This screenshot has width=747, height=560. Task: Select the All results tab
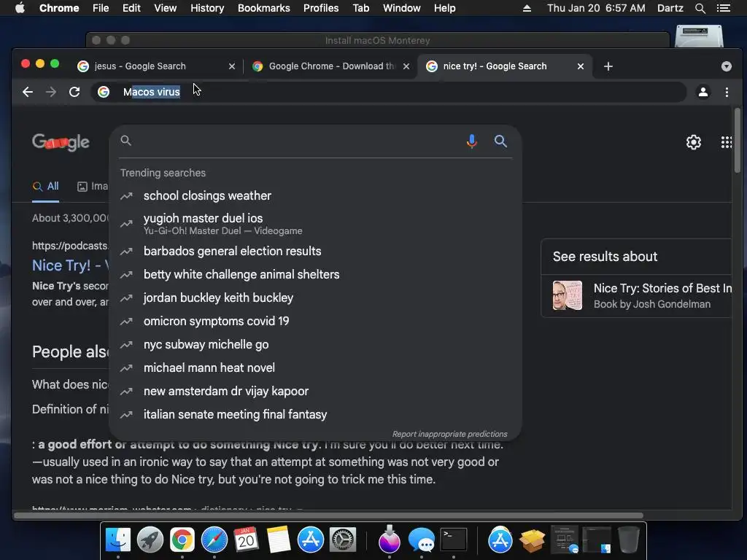coord(46,186)
